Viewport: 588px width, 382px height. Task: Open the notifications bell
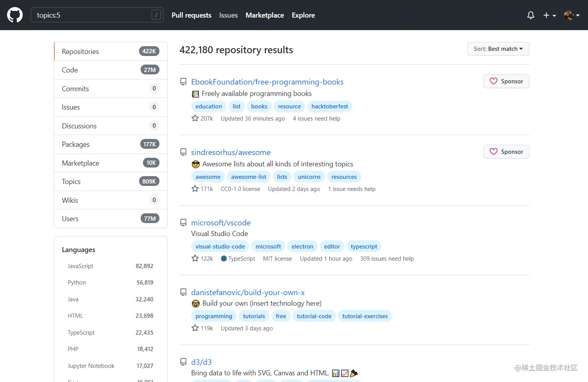click(531, 15)
